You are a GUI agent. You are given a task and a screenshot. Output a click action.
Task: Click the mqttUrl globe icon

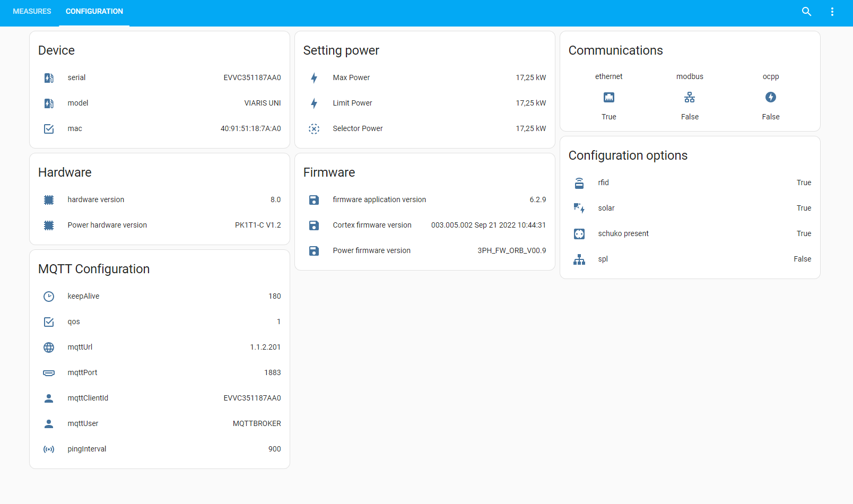49,347
